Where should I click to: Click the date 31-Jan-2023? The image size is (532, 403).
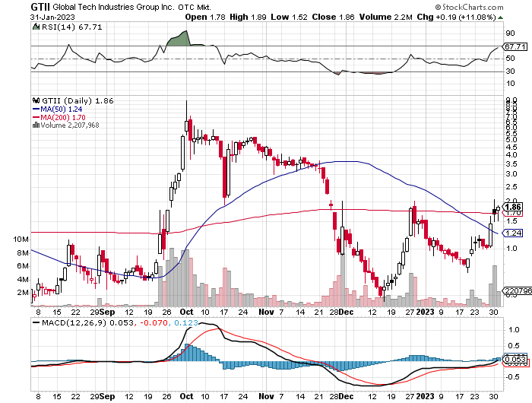tap(52, 17)
